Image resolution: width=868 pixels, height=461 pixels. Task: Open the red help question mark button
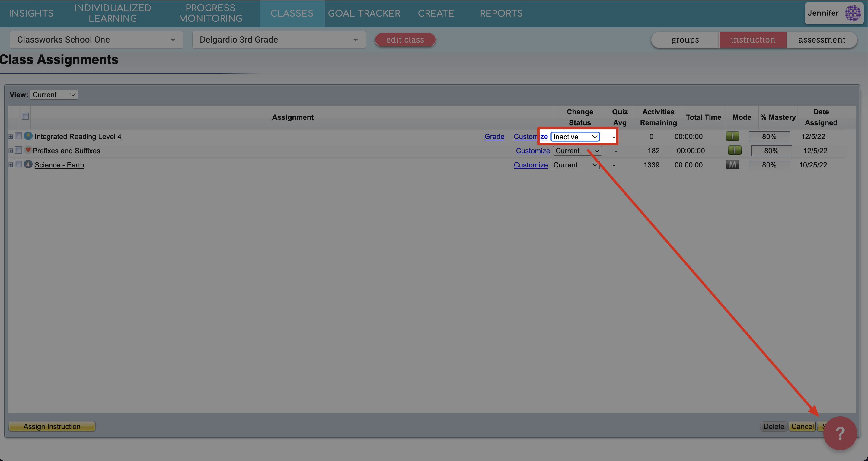click(x=840, y=433)
